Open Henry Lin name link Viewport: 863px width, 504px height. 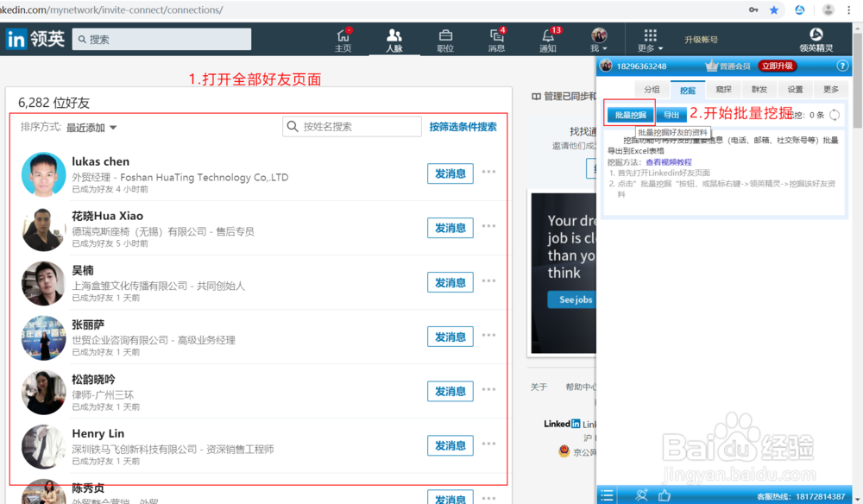pos(98,433)
